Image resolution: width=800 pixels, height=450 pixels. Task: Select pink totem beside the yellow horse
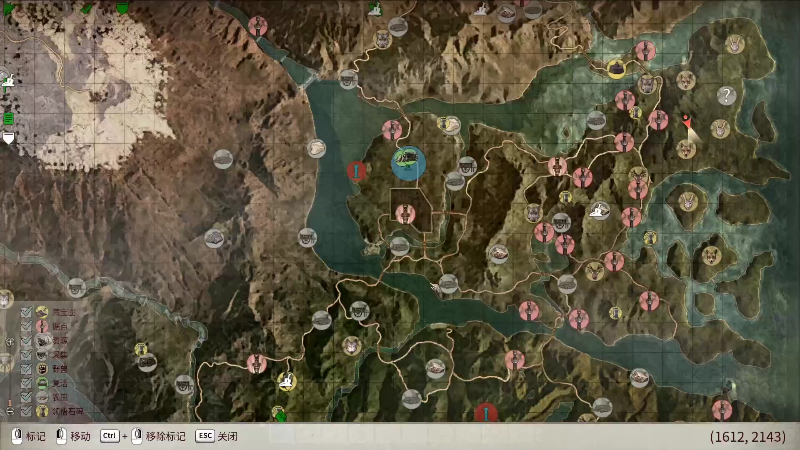[x=257, y=364]
